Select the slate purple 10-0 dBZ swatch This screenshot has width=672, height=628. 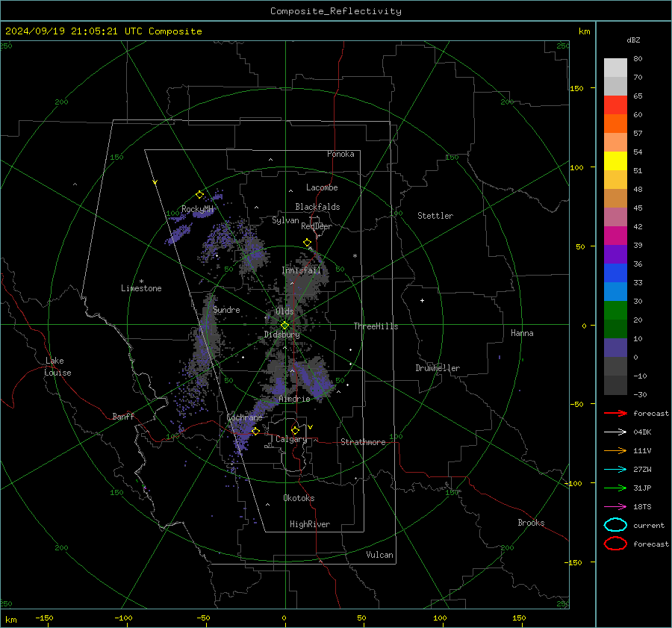615,348
